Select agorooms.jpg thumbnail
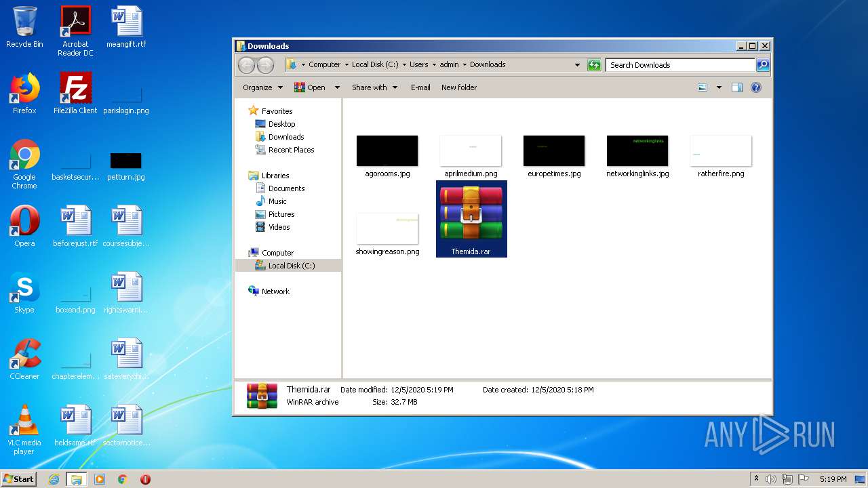The width and height of the screenshot is (868, 488). (387, 156)
